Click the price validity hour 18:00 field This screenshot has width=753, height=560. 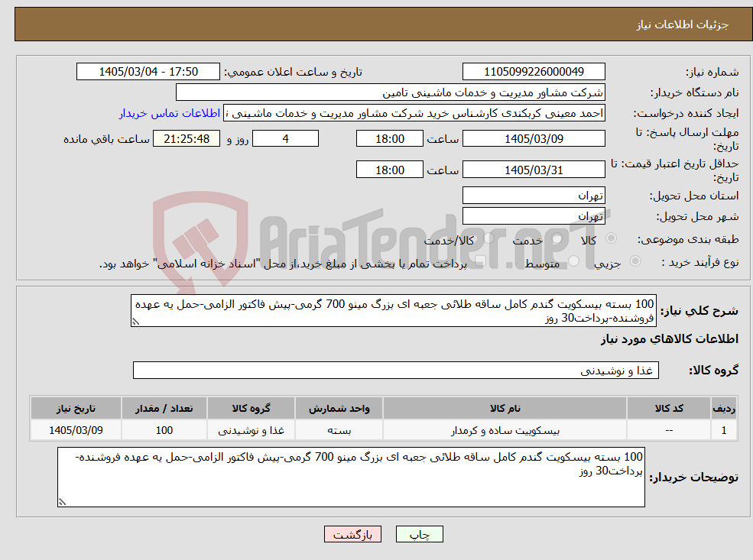[x=389, y=170]
